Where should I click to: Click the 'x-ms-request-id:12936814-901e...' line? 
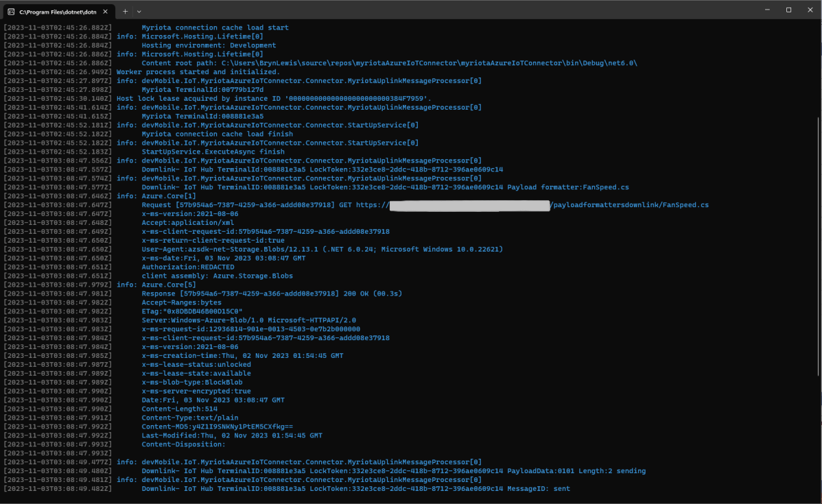click(250, 330)
